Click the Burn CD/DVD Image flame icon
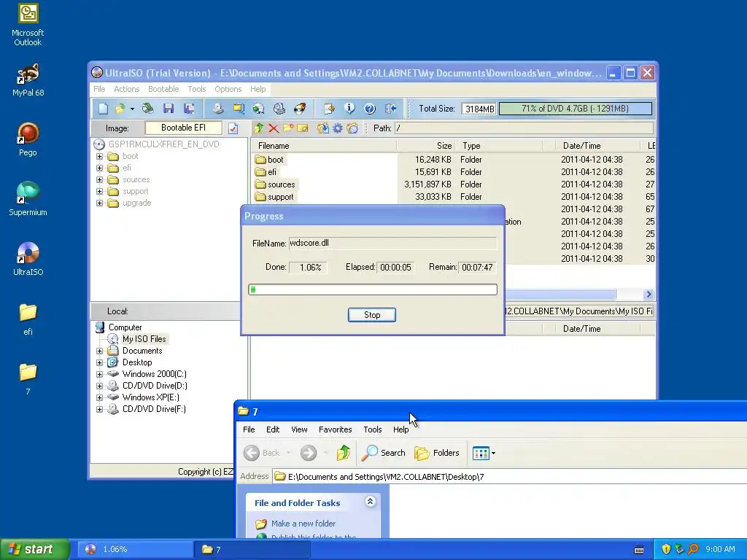 click(300, 109)
